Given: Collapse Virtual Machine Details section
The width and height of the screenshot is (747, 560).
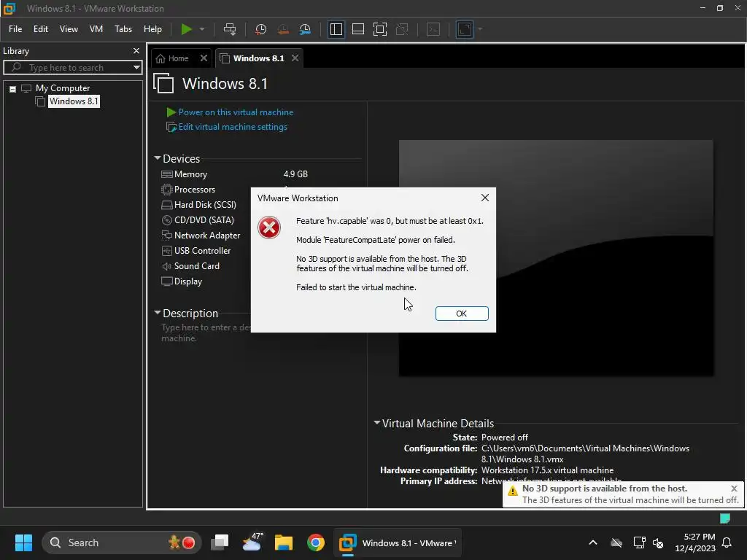Looking at the screenshot, I should click(377, 423).
